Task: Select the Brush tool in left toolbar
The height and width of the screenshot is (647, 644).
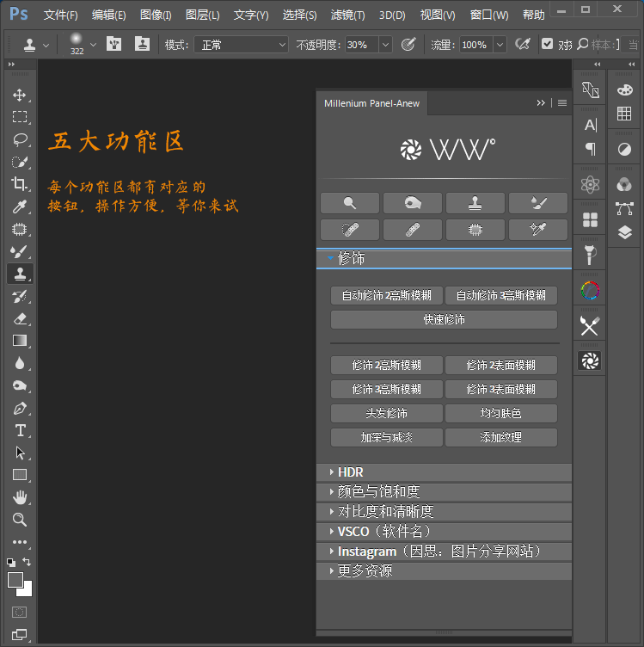Action: pyautogui.click(x=20, y=251)
